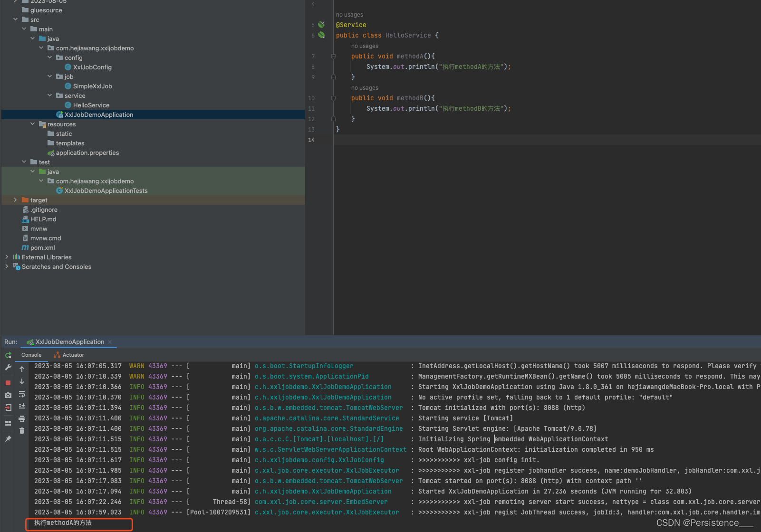
Task: Click 'Tomcat initialized with port(s): 8088' log line
Action: pyautogui.click(x=501, y=408)
